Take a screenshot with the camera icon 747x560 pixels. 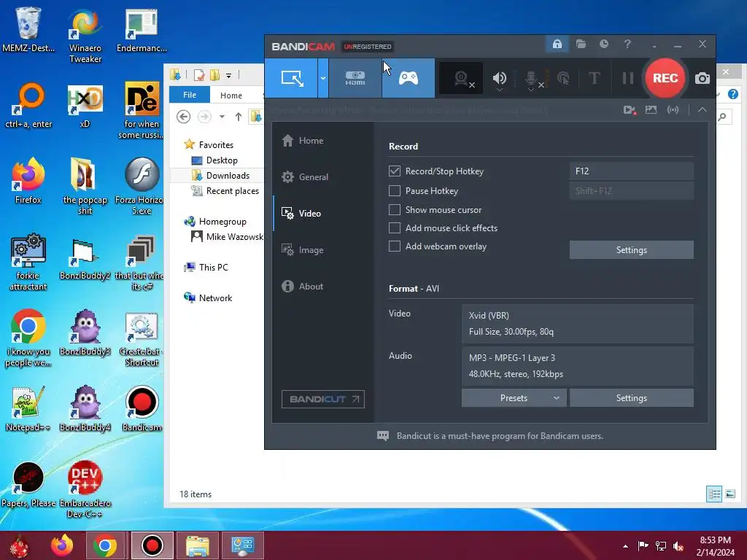(x=703, y=79)
